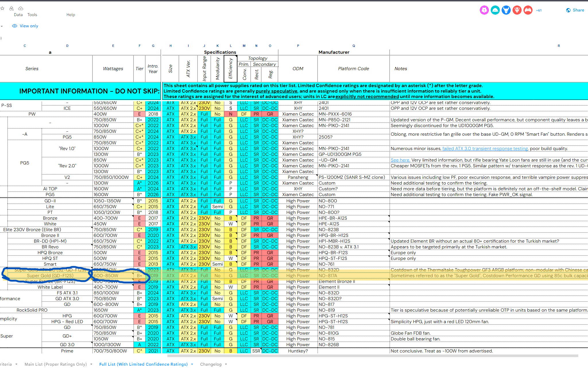This screenshot has width=588, height=368.
Task: Switch to the Main List (Proper Ratings Only) sheet
Action: coord(56,364)
